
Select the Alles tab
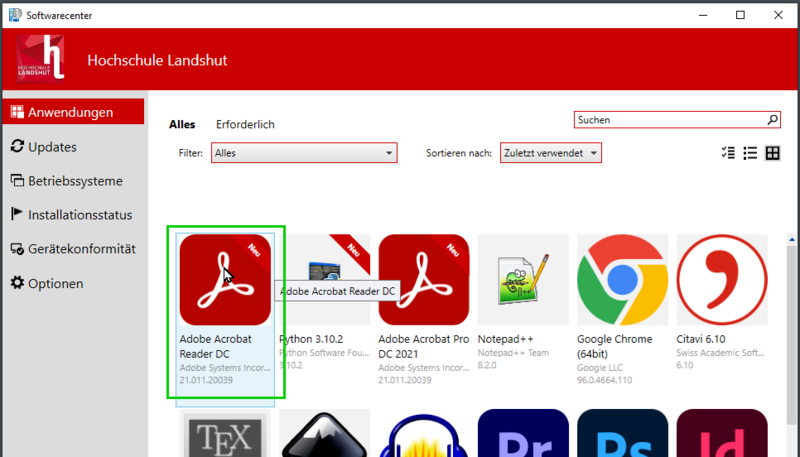182,124
